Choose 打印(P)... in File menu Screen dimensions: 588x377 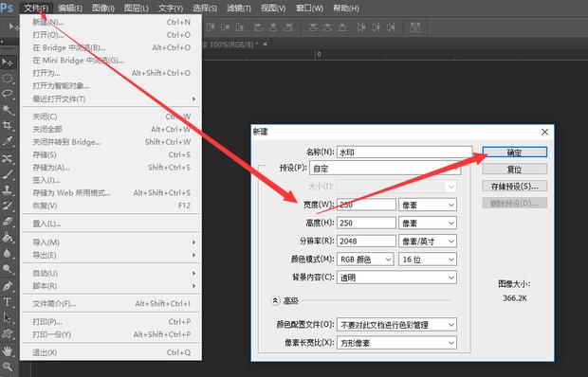point(111,322)
